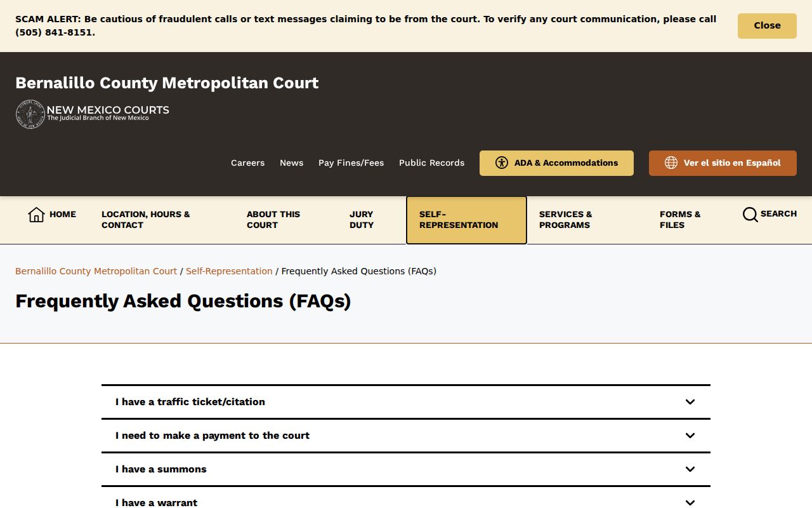The image size is (812, 508).
Task: Open the About This Court menu
Action: tap(285, 220)
